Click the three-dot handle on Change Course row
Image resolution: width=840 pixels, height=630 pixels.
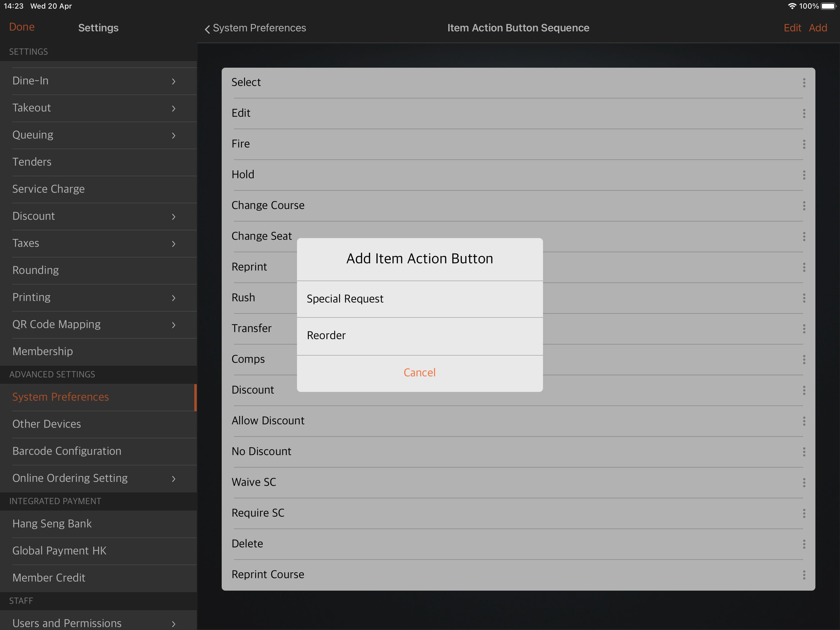click(x=804, y=205)
